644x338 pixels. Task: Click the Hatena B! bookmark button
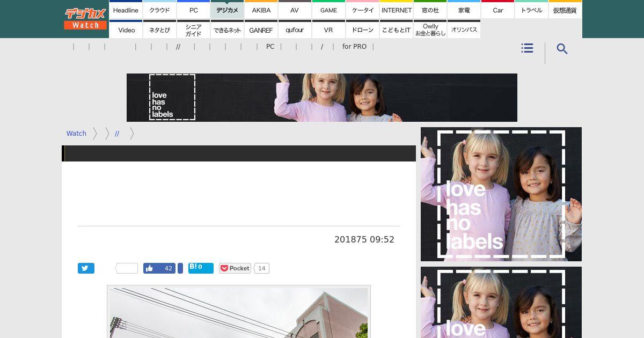pyautogui.click(x=201, y=268)
